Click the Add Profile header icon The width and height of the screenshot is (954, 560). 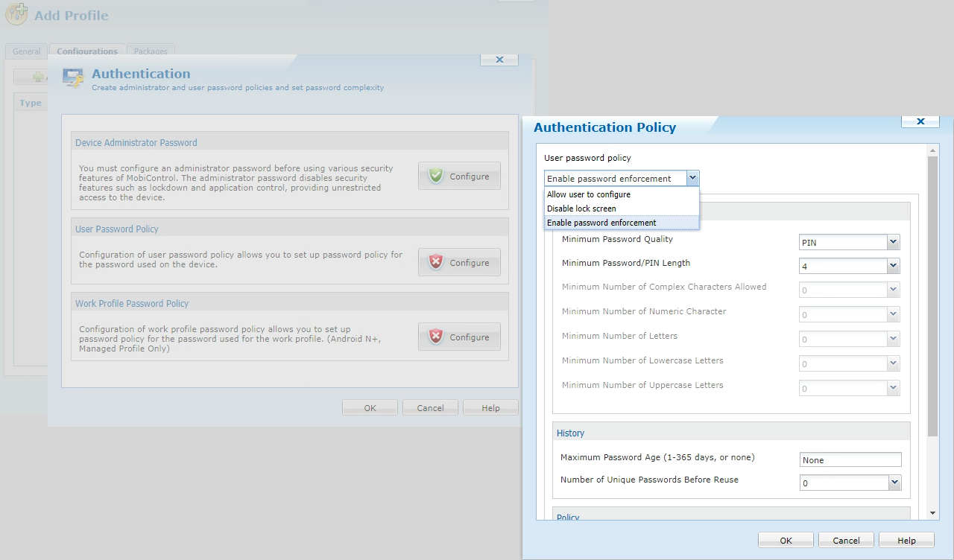[x=16, y=15]
